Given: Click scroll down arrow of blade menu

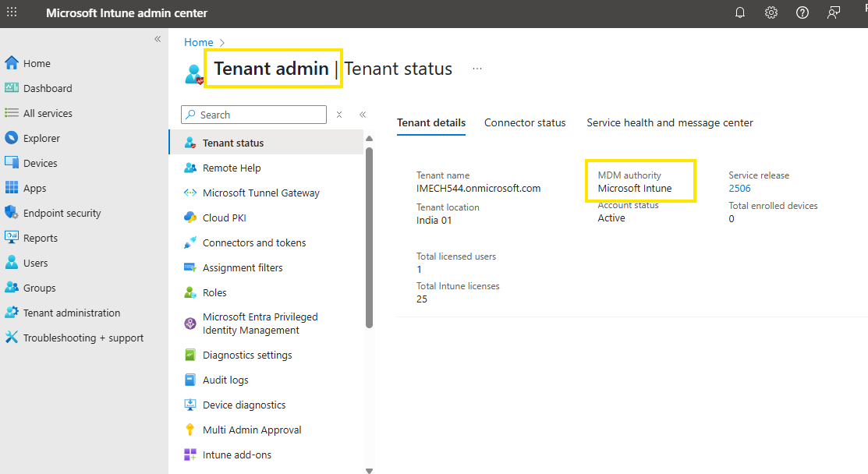Looking at the screenshot, I should tap(369, 471).
